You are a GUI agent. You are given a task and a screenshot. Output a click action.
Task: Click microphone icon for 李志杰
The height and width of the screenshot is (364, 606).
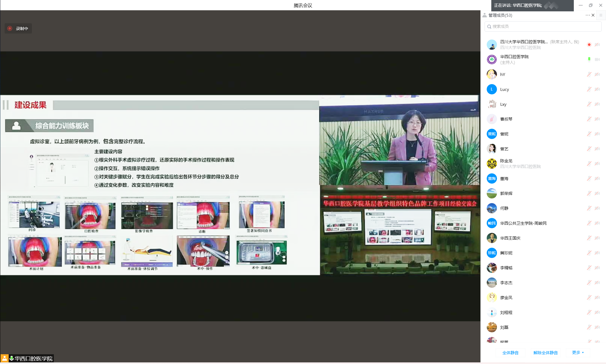coord(589,283)
